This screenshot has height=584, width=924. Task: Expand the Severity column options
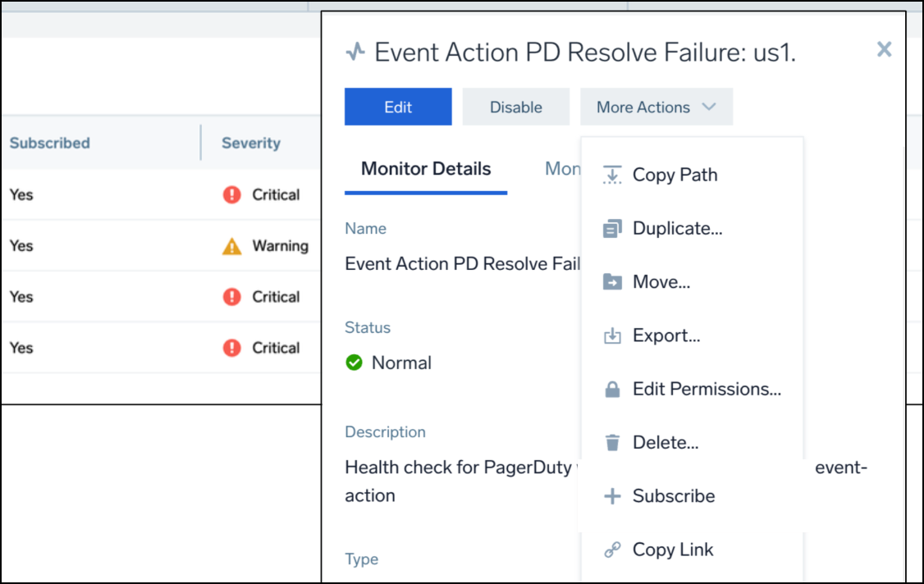tap(250, 143)
